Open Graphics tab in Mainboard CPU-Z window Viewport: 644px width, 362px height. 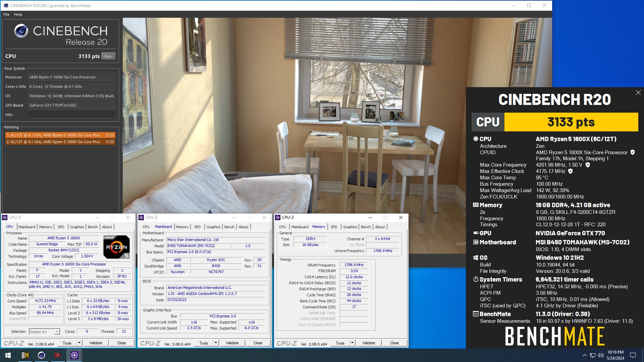coord(214,227)
